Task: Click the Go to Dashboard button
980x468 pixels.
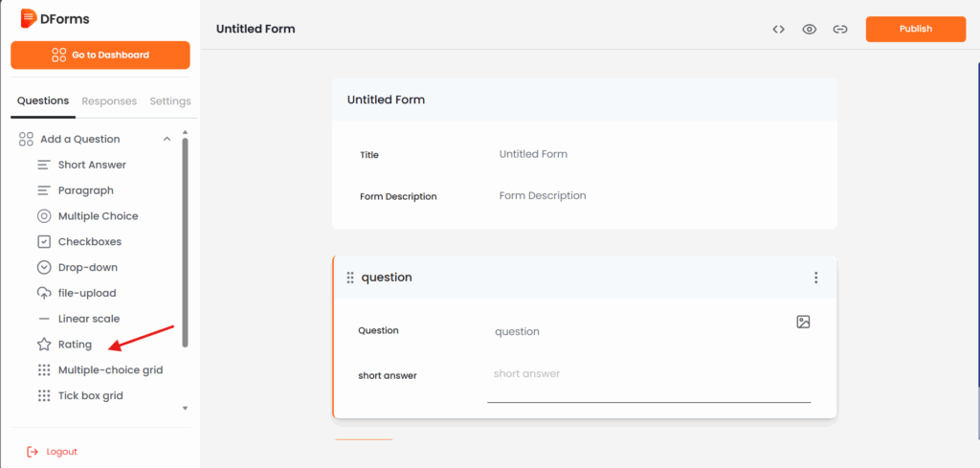Action: (x=100, y=56)
